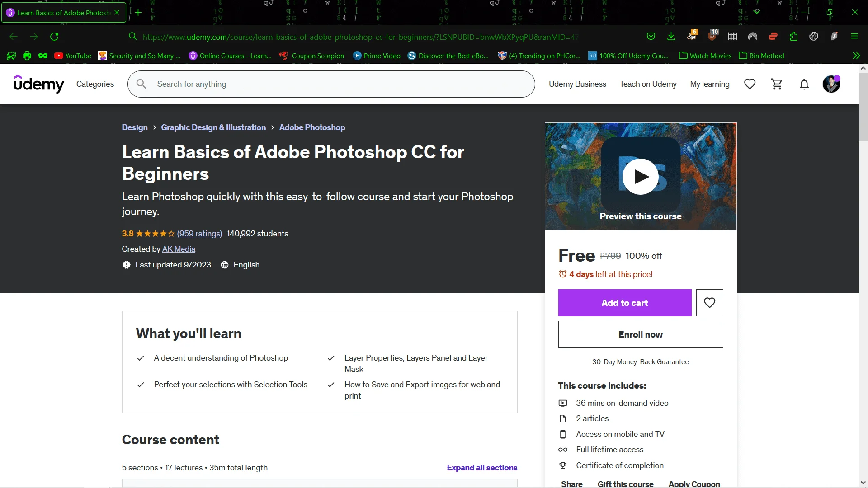The width and height of the screenshot is (868, 488).
Task: Click the screenshot scissors bookmark icon
Action: click(11, 56)
